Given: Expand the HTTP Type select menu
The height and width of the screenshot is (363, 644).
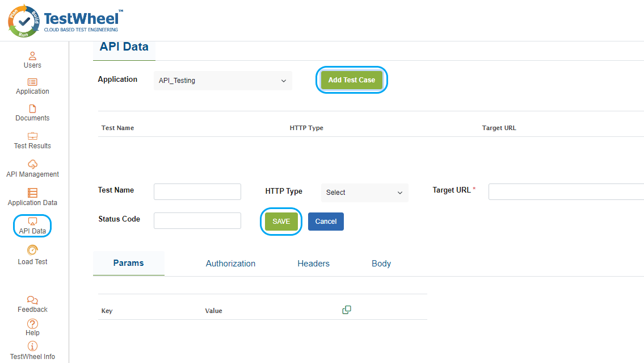Looking at the screenshot, I should tap(364, 193).
